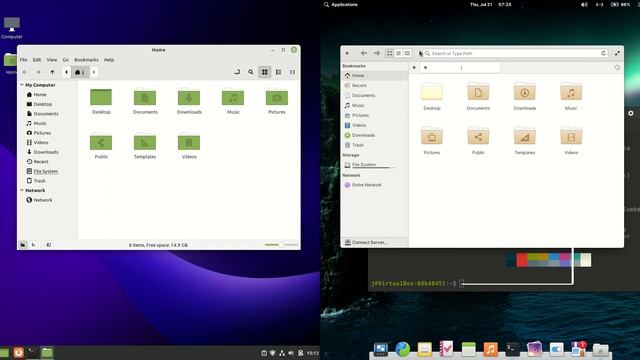Viewport: 640px width, 360px height.
Task: Click the network icon in the Mint tray
Action: (282, 353)
